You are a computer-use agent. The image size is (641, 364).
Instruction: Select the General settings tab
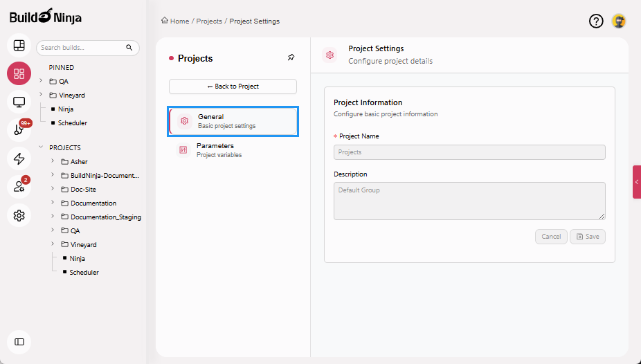coord(233,121)
